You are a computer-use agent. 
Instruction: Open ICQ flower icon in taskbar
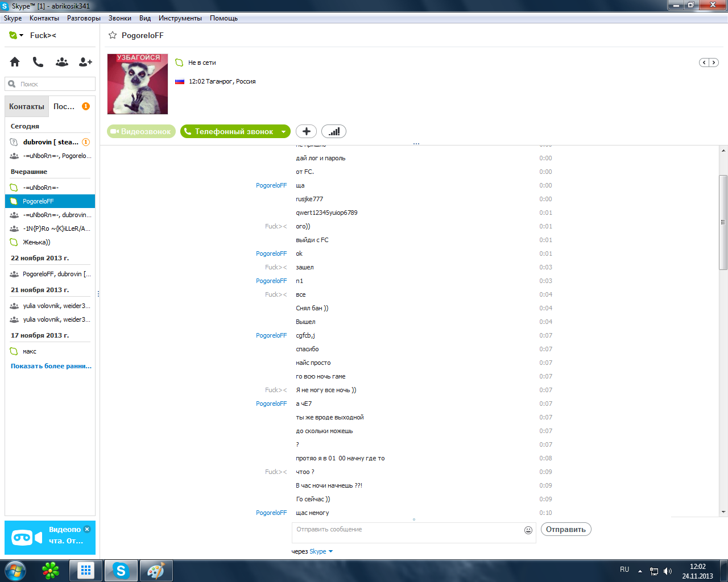(51, 571)
